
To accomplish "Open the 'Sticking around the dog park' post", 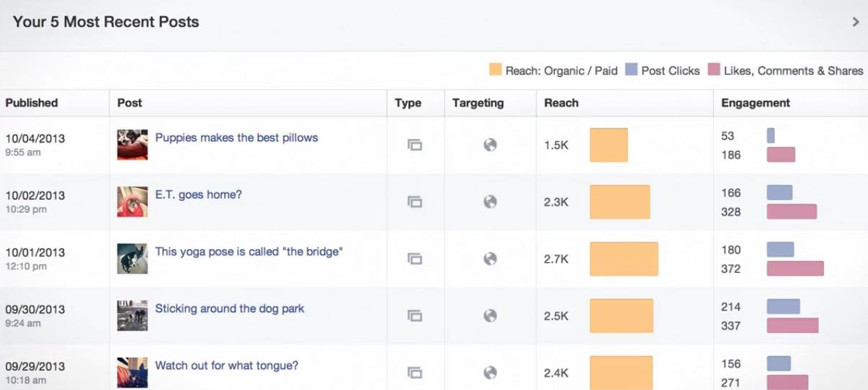I will 230,309.
